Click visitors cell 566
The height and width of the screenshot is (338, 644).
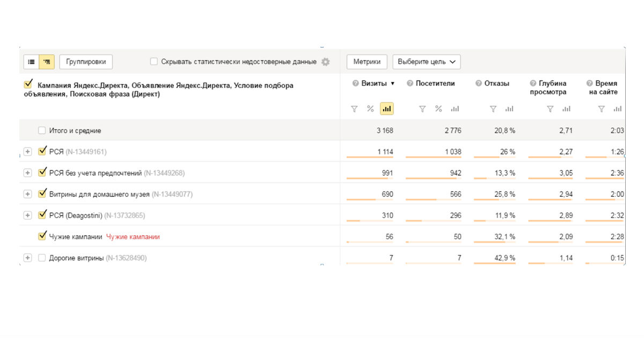coord(456,194)
